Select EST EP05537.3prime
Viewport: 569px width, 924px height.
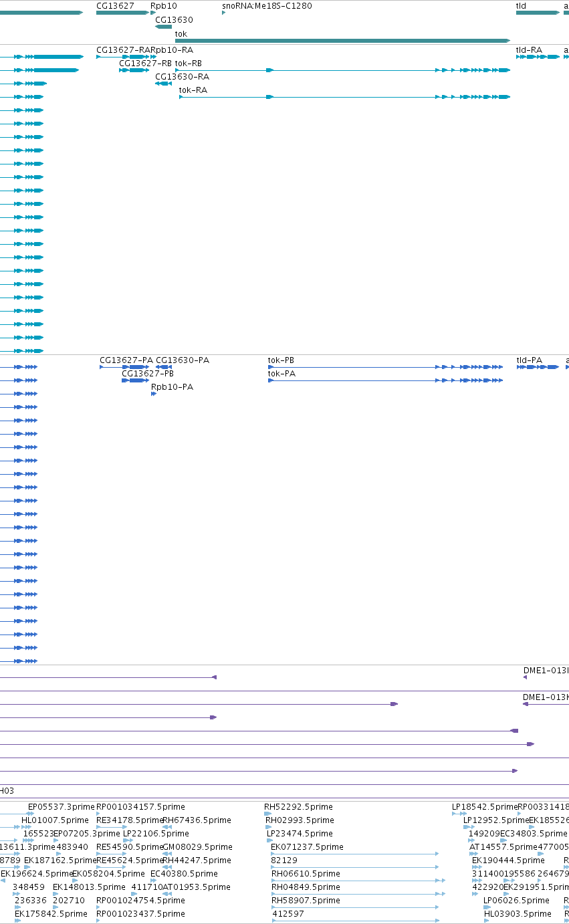(x=62, y=807)
